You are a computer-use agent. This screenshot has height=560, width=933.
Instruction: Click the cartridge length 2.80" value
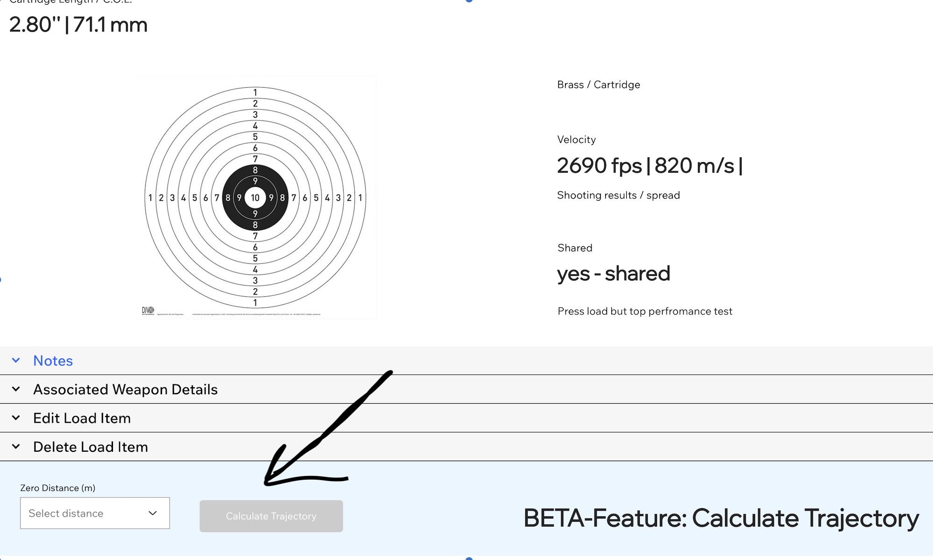(x=35, y=24)
